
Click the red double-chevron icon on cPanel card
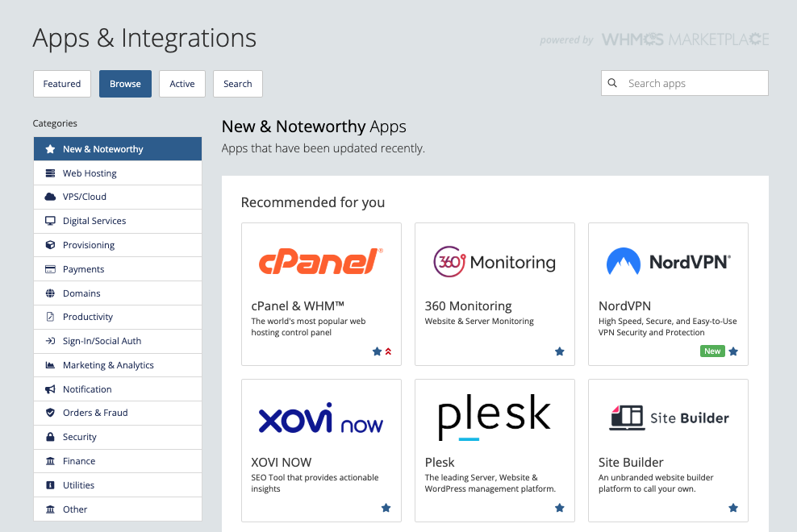(x=388, y=351)
